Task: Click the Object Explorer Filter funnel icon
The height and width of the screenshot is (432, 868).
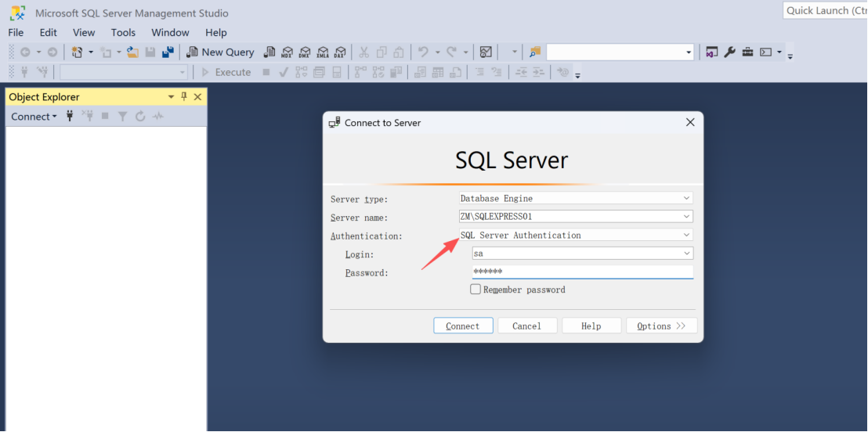Action: point(122,116)
